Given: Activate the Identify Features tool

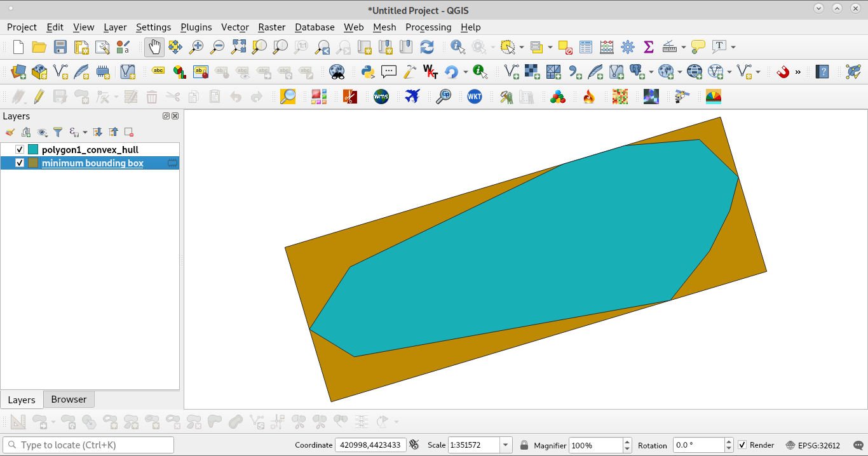Looking at the screenshot, I should click(457, 46).
